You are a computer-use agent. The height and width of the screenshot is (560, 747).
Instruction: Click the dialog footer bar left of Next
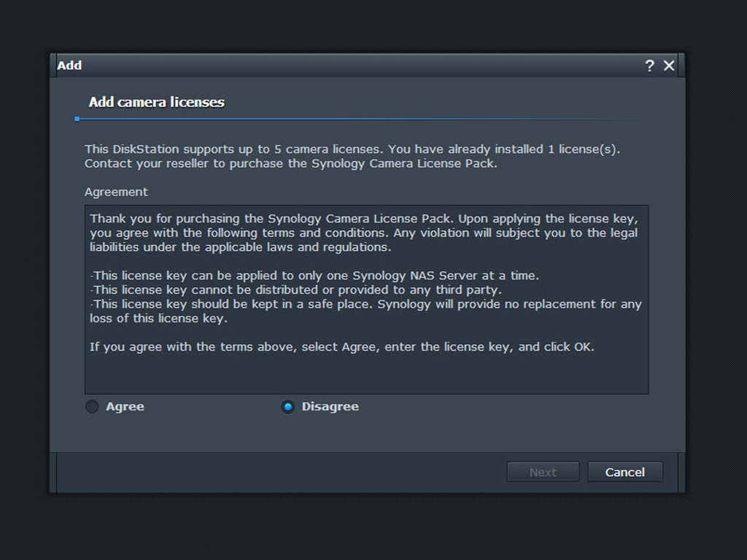click(281, 472)
